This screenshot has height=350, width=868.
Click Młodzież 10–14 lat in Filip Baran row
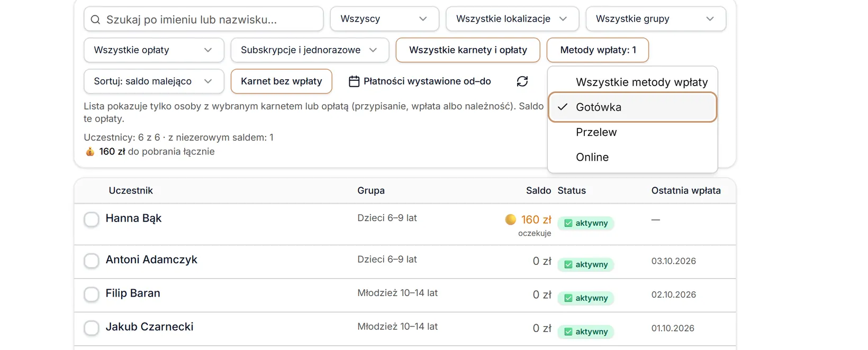click(x=397, y=293)
